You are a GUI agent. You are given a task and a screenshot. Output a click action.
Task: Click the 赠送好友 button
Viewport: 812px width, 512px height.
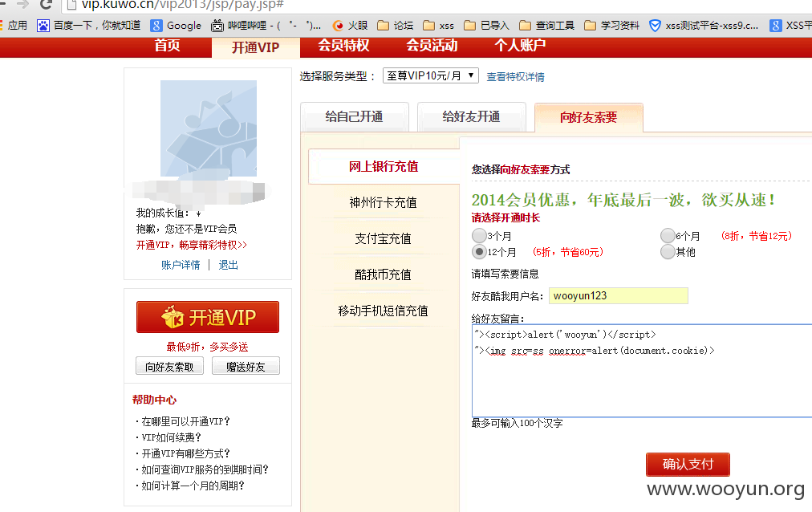click(246, 367)
